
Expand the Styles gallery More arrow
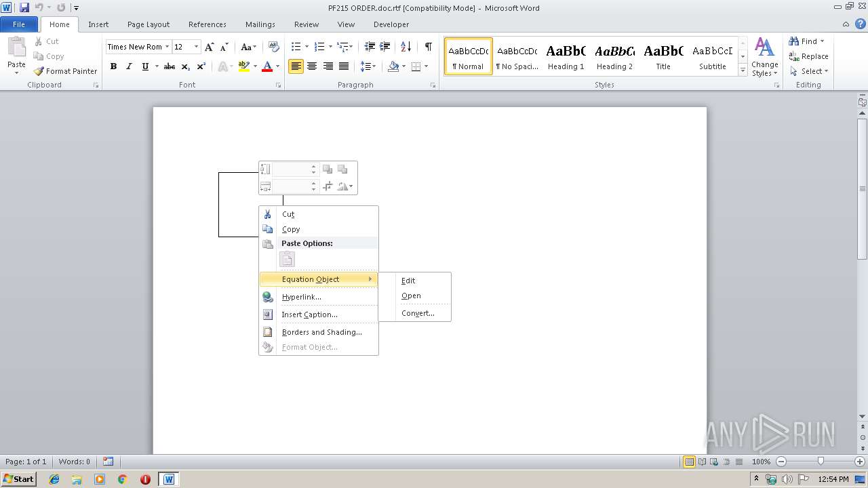point(743,70)
